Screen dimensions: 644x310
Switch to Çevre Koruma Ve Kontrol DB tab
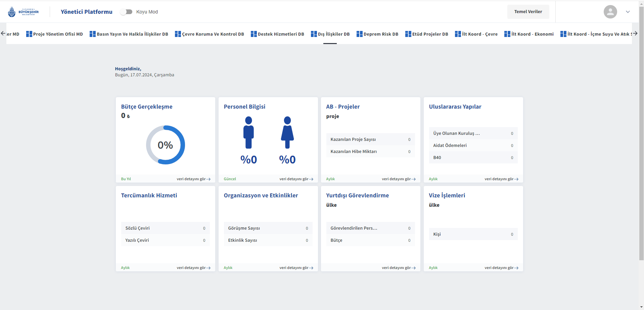coord(210,34)
